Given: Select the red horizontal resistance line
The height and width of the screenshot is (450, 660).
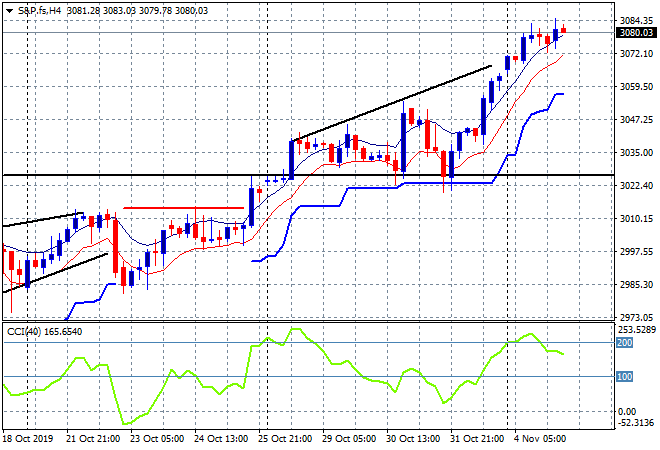Looking at the screenshot, I should tap(184, 208).
